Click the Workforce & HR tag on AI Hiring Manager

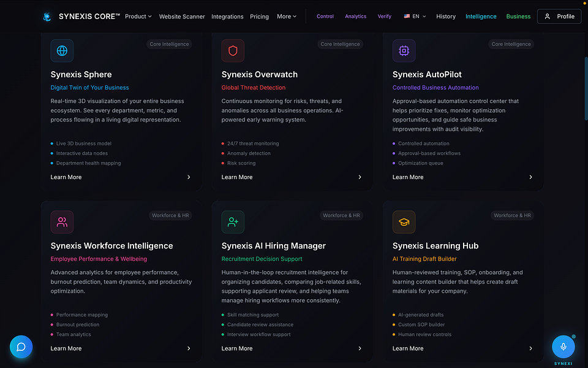(341, 215)
